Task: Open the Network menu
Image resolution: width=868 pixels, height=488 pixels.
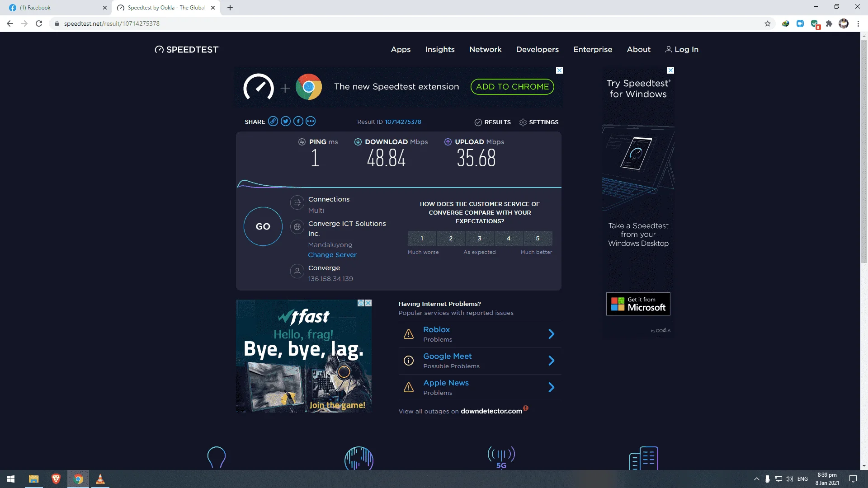Action: coord(486,49)
